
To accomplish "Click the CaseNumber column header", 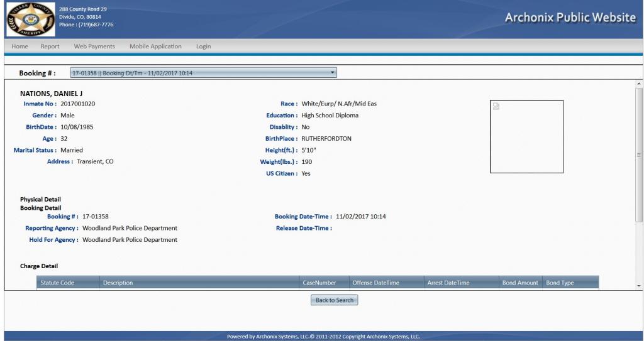I will click(x=324, y=283).
